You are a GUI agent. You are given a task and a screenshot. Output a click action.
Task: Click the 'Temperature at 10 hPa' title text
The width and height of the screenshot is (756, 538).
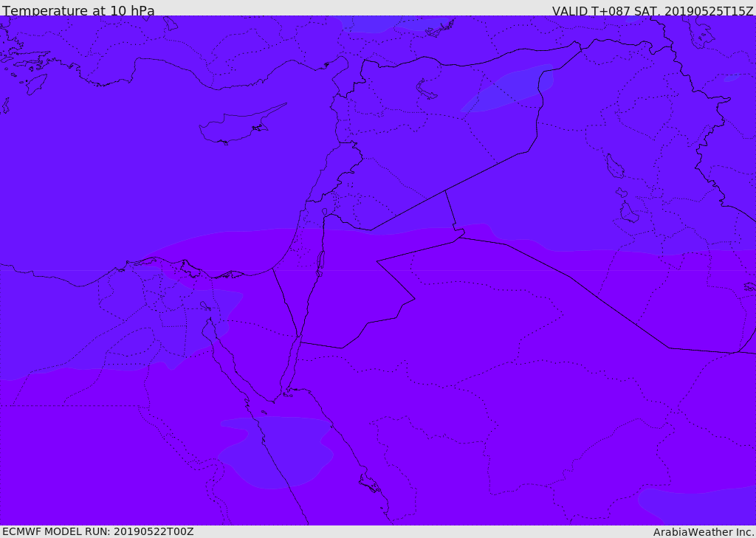pos(78,10)
